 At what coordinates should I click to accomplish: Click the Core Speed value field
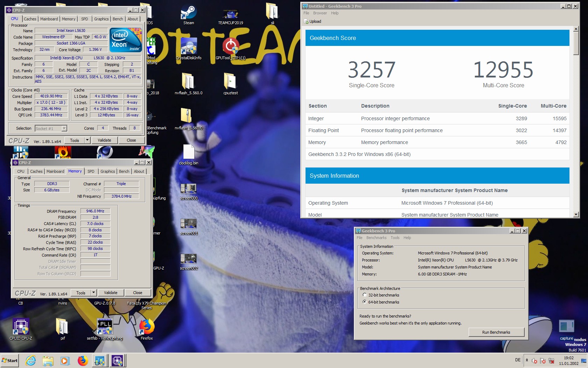51,96
